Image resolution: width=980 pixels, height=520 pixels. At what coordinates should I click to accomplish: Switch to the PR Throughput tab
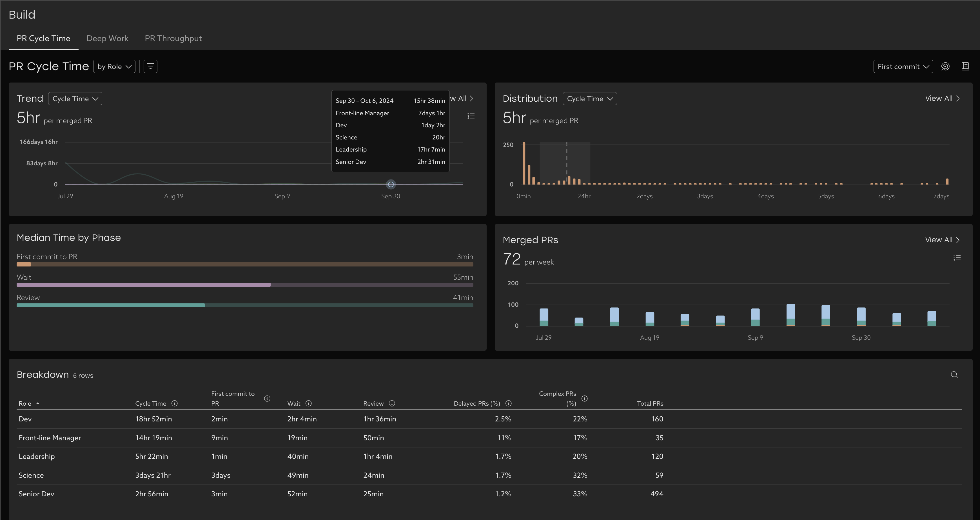173,38
